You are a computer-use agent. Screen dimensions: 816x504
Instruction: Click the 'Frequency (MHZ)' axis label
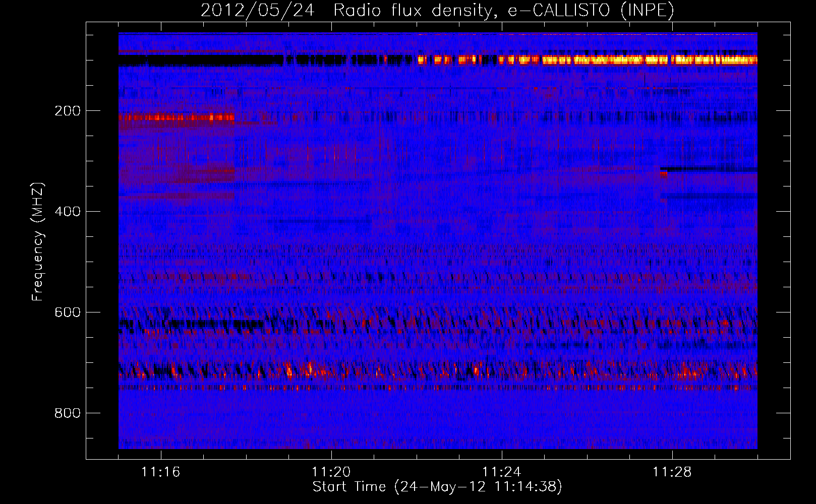38,242
